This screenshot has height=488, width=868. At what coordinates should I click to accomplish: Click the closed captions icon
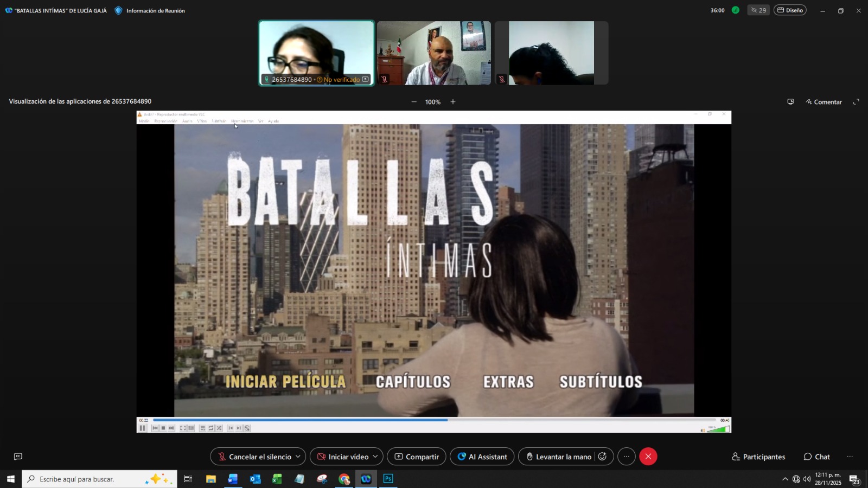click(18, 457)
